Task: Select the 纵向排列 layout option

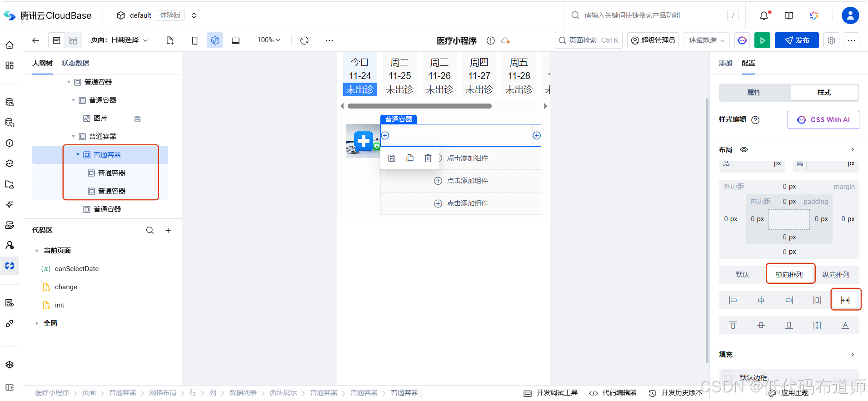Action: pyautogui.click(x=836, y=275)
